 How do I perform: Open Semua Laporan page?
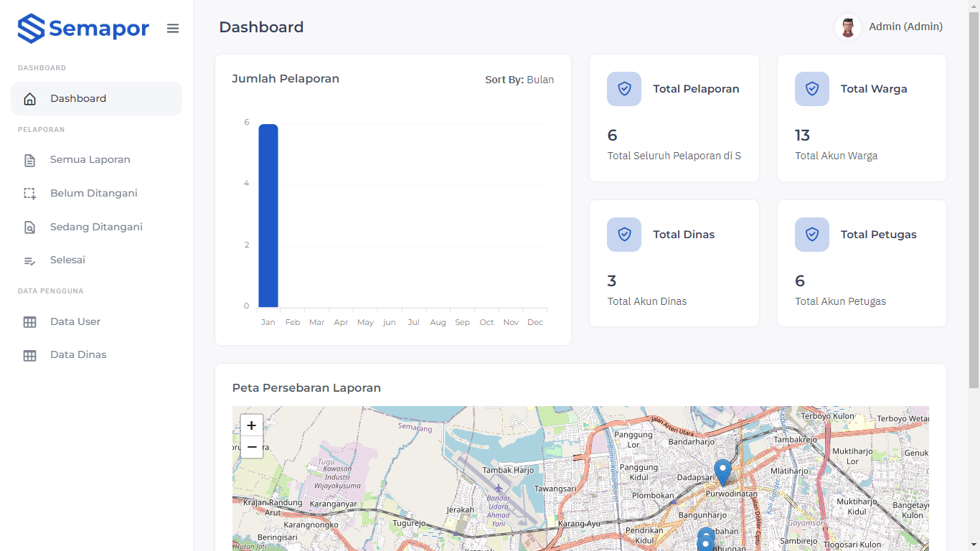pos(96,159)
